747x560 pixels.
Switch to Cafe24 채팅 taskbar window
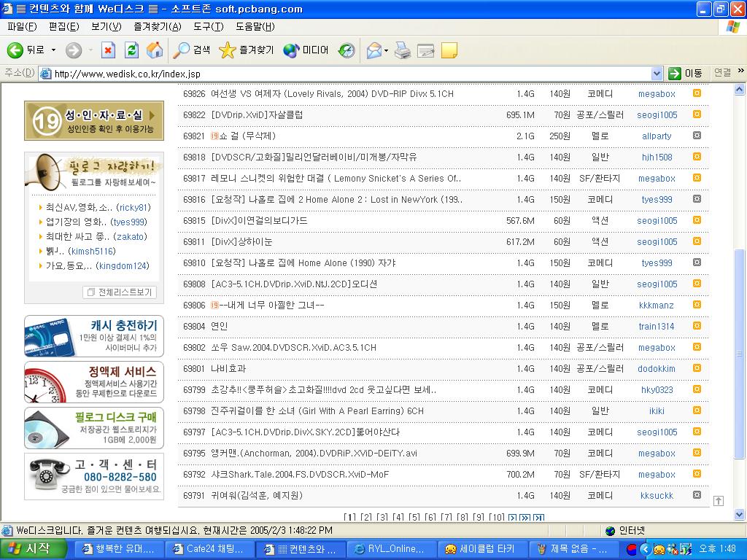point(209,549)
